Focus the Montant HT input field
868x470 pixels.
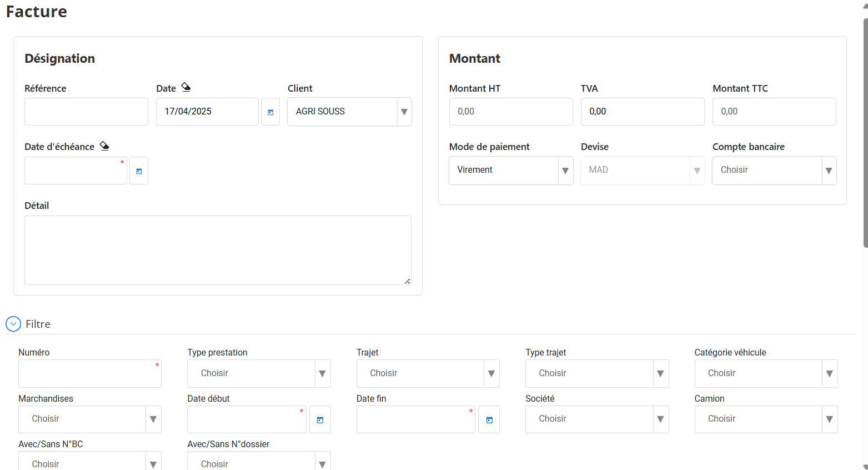pos(511,112)
